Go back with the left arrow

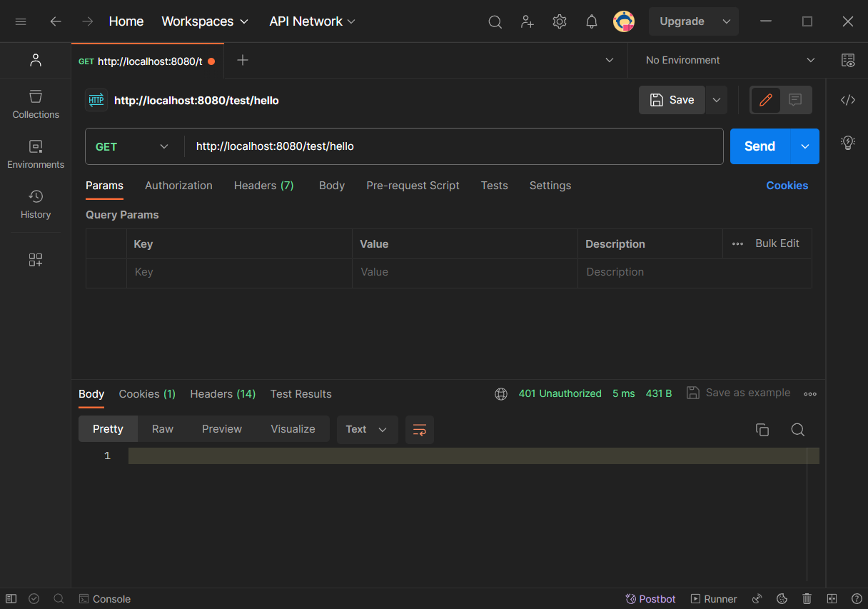(56, 21)
